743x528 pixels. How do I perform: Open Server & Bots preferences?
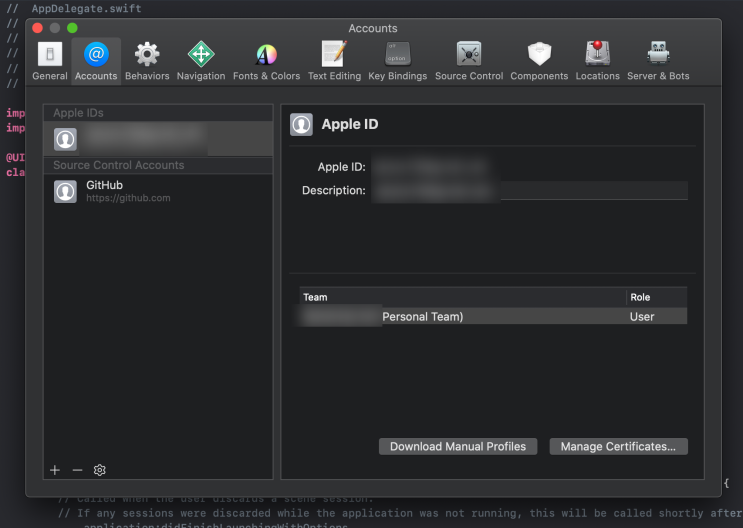click(658, 61)
